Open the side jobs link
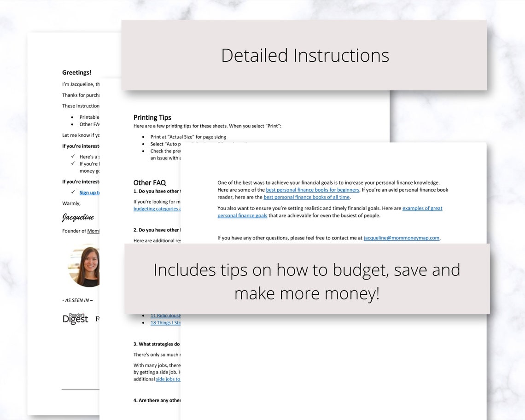 pyautogui.click(x=168, y=379)
